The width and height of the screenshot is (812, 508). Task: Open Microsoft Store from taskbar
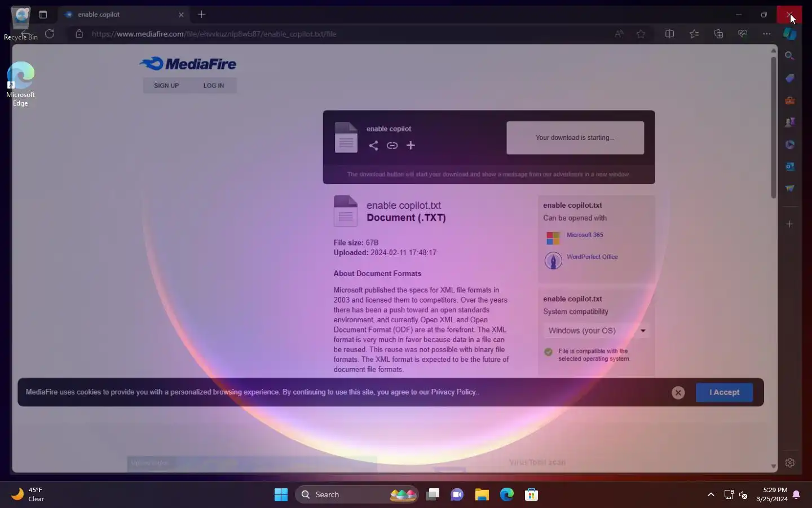[531, 494]
